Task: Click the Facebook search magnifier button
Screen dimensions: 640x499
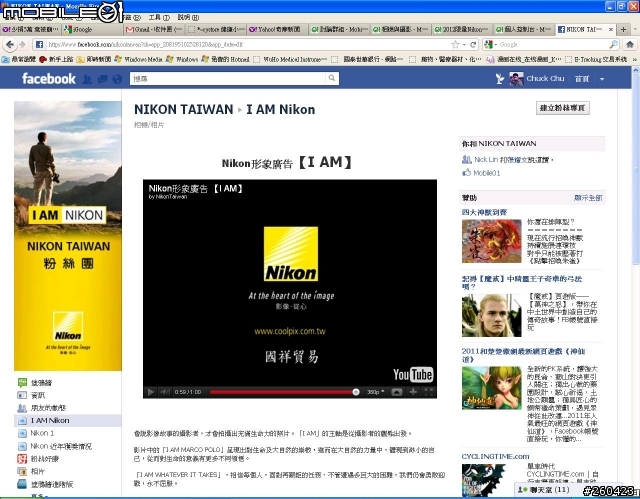Action: [x=332, y=78]
